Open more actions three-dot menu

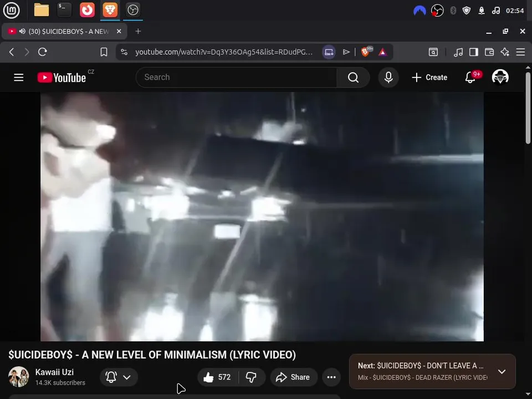[331, 377]
